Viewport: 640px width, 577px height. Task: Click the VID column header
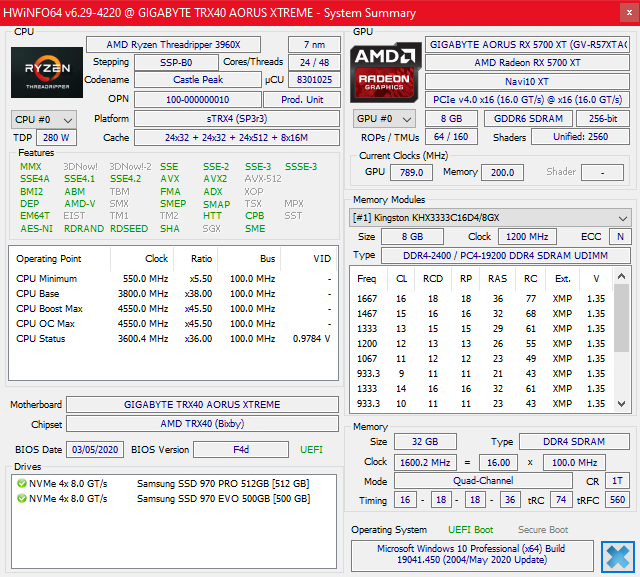[309, 259]
